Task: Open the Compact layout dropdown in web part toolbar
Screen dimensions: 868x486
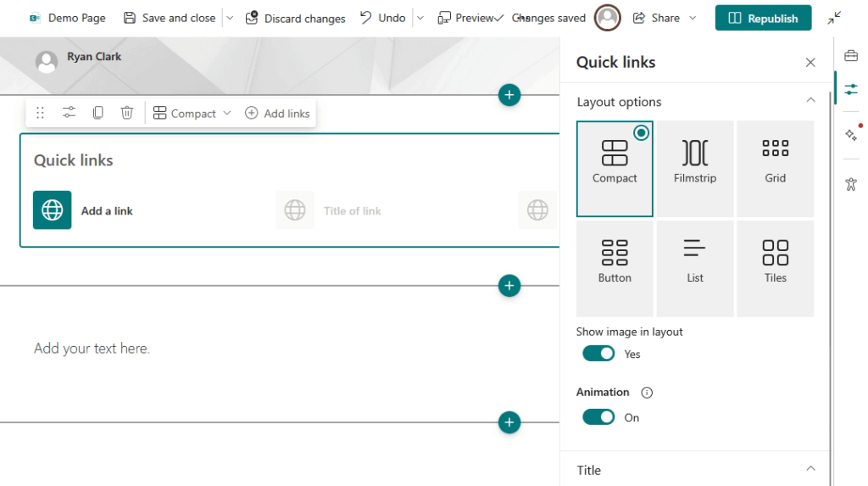Action: (x=192, y=113)
